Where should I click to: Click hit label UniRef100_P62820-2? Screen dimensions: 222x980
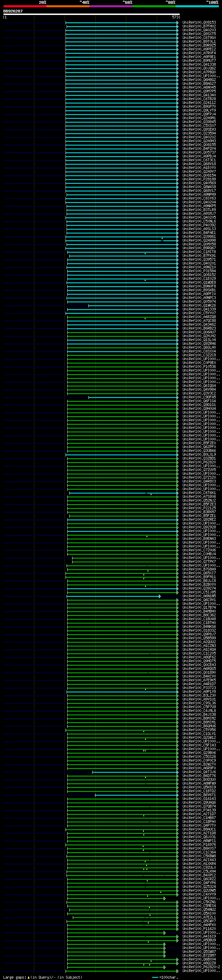202,967
